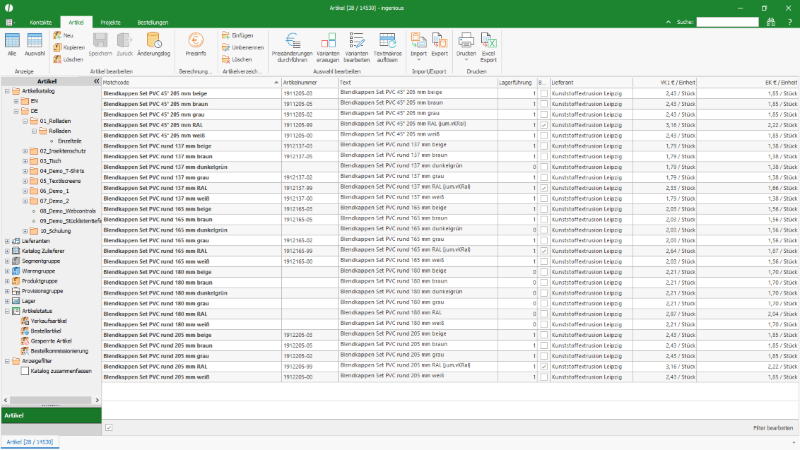Select the Artikel ribbon tab
The height and width of the screenshot is (450, 800).
click(76, 22)
